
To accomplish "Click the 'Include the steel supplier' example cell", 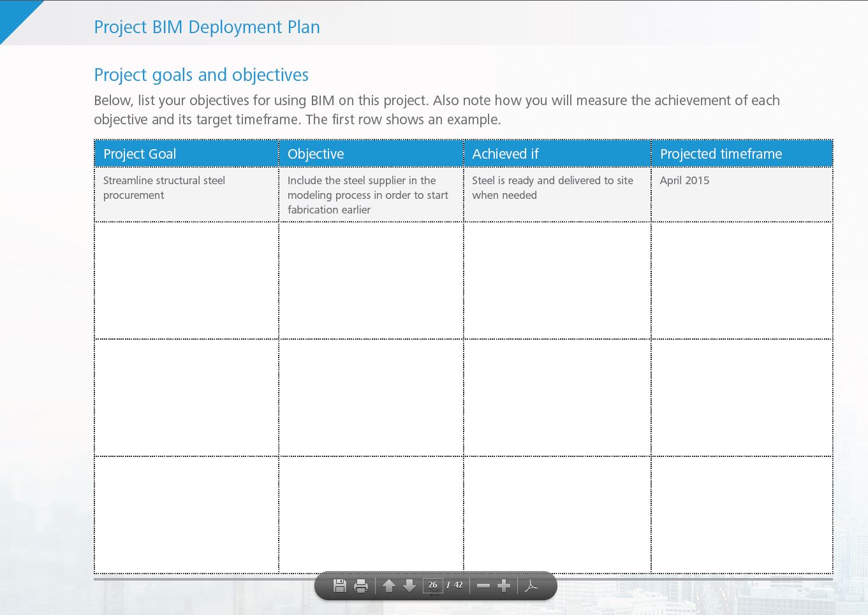I will coord(371,194).
